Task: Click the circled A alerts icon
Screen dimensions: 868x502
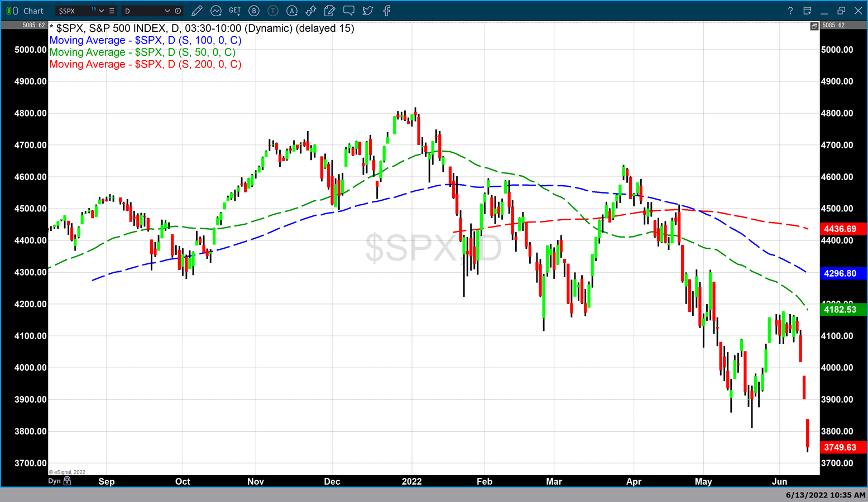Action: pyautogui.click(x=292, y=11)
